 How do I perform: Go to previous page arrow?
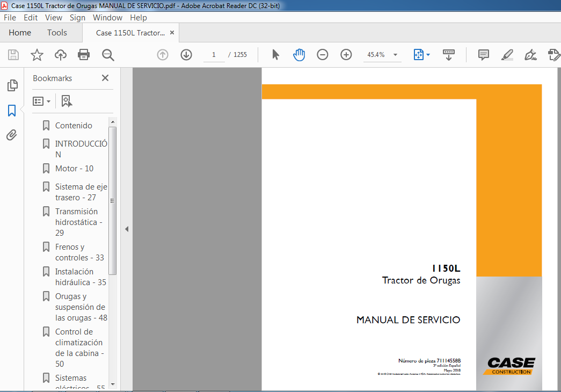point(163,55)
